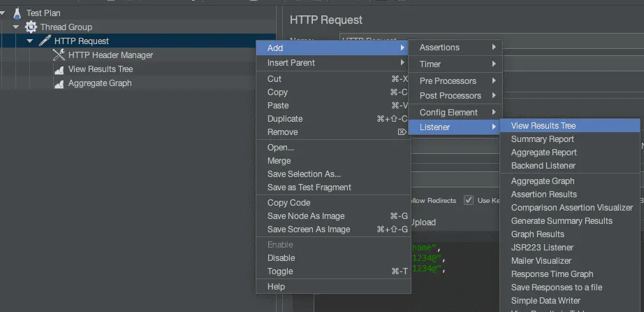Collapse the Thread Group node
Image resolution: width=644 pixels, height=312 pixels.
(16, 27)
